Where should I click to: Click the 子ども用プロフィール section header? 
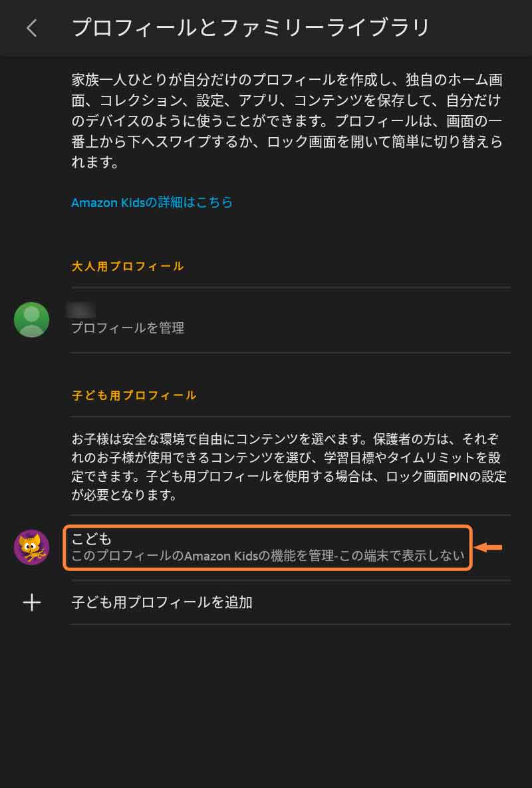click(134, 395)
